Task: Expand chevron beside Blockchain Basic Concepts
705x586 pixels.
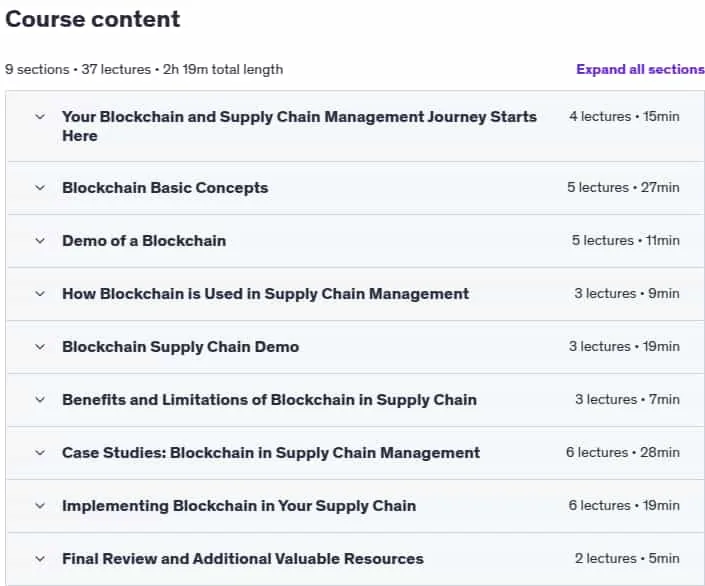Action: pos(40,188)
